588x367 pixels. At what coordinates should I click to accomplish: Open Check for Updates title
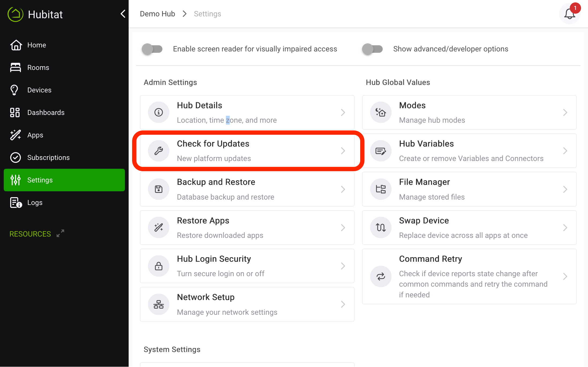click(213, 144)
